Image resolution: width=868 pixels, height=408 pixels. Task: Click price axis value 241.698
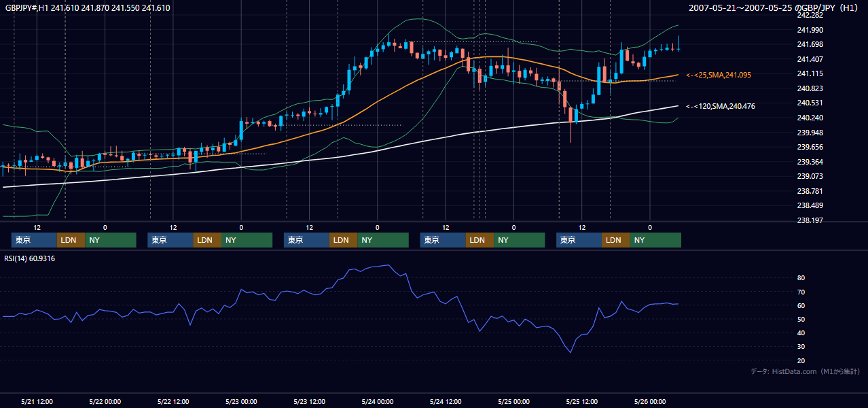coord(809,45)
